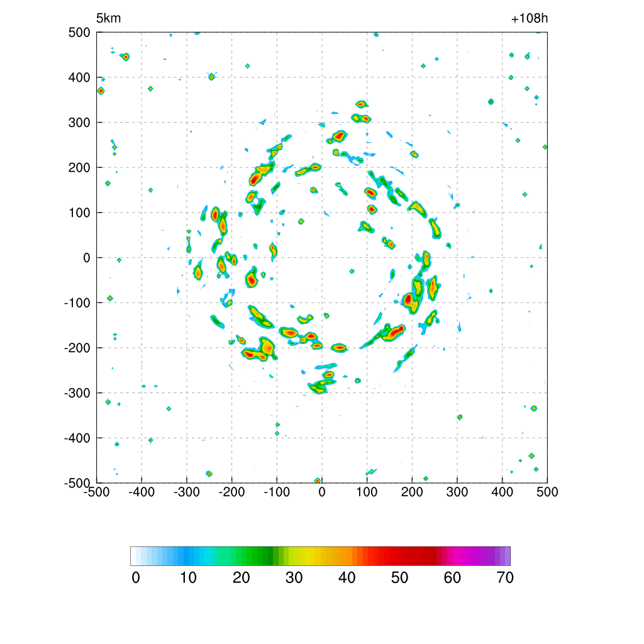Click colorbar value label 20
Image resolution: width=644 pixels, height=644 pixels.
(241, 578)
